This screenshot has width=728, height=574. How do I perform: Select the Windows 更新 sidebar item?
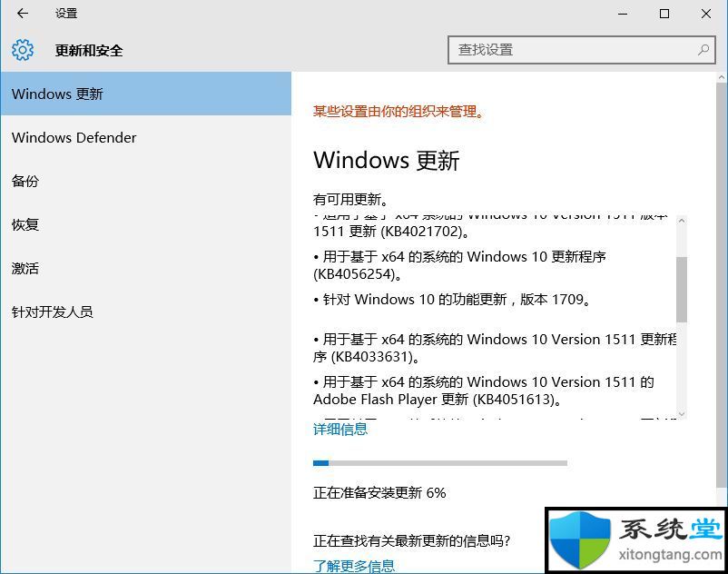(146, 94)
